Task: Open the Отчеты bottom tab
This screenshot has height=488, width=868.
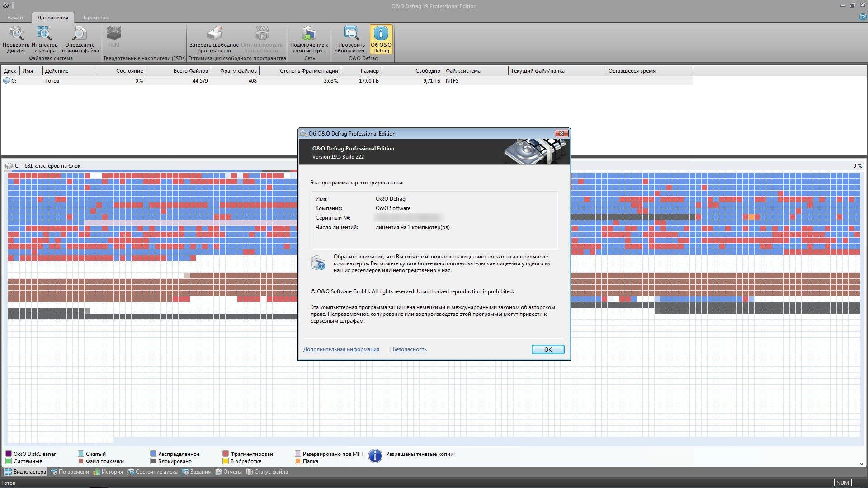Action: [228, 472]
